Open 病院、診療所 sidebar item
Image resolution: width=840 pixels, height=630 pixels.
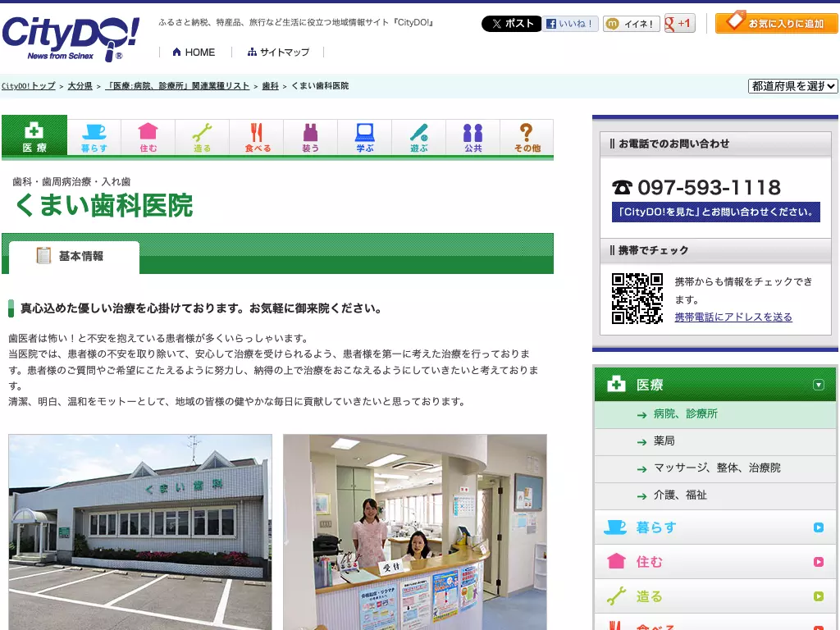714,414
